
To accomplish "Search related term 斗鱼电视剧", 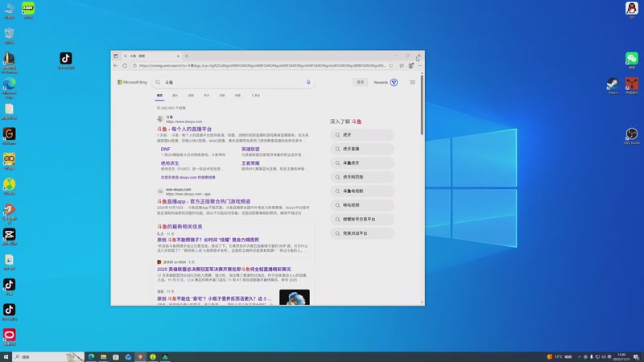I will click(x=362, y=191).
